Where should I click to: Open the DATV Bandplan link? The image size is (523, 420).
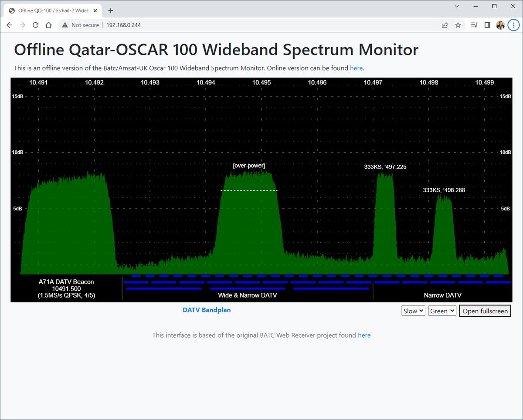(207, 310)
